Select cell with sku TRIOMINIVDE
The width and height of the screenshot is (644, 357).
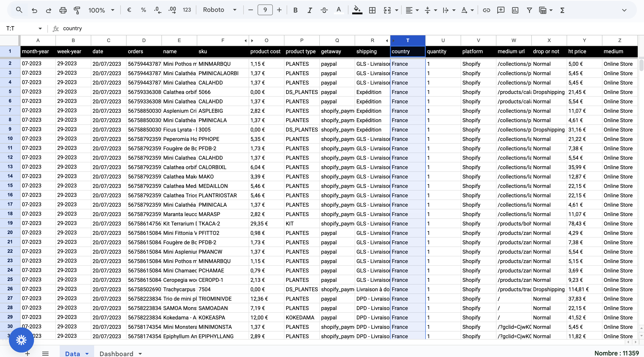click(x=223, y=299)
